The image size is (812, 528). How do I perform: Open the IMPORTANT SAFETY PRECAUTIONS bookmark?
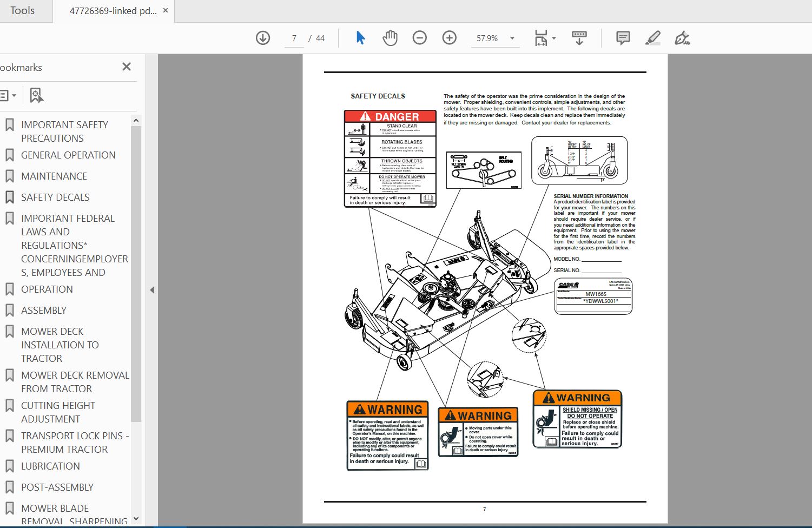pos(64,131)
